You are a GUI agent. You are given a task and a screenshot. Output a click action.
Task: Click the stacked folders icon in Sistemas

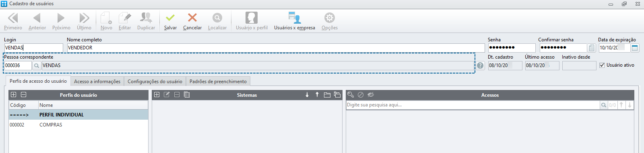pos(337,95)
